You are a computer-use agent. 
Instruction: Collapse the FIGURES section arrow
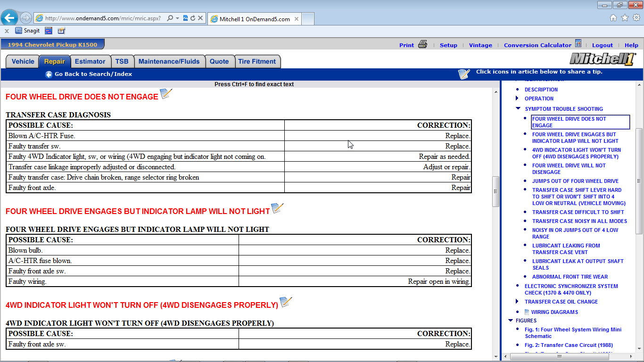pos(511,321)
